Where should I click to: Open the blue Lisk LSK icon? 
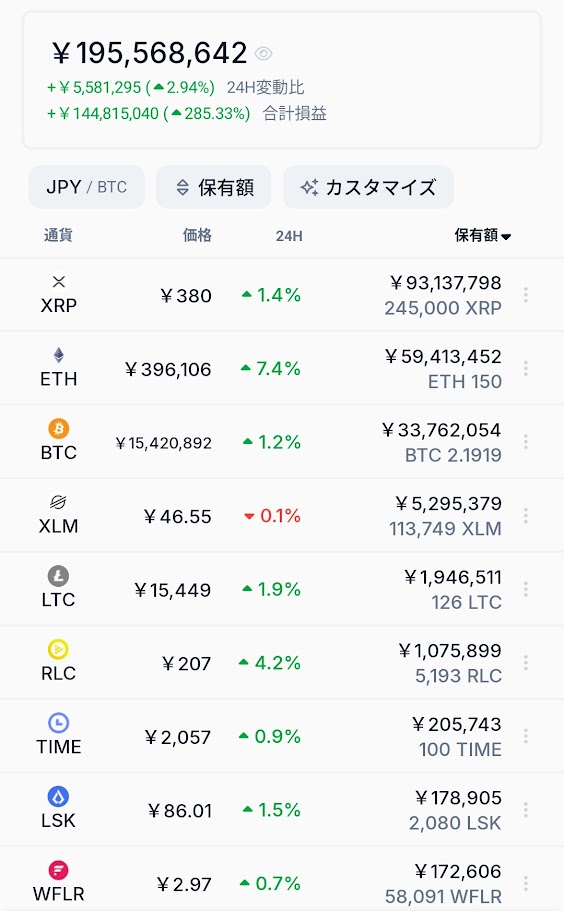tap(59, 797)
